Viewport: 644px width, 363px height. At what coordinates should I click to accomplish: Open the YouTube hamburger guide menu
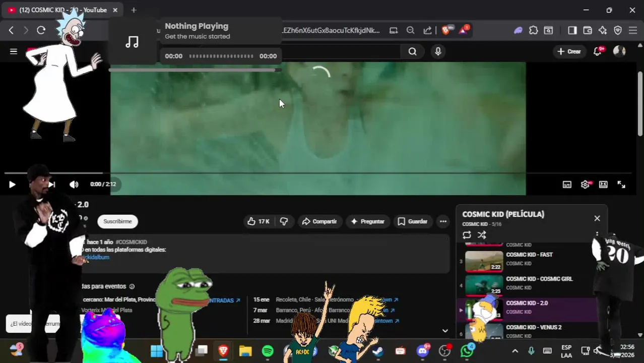[x=14, y=51]
